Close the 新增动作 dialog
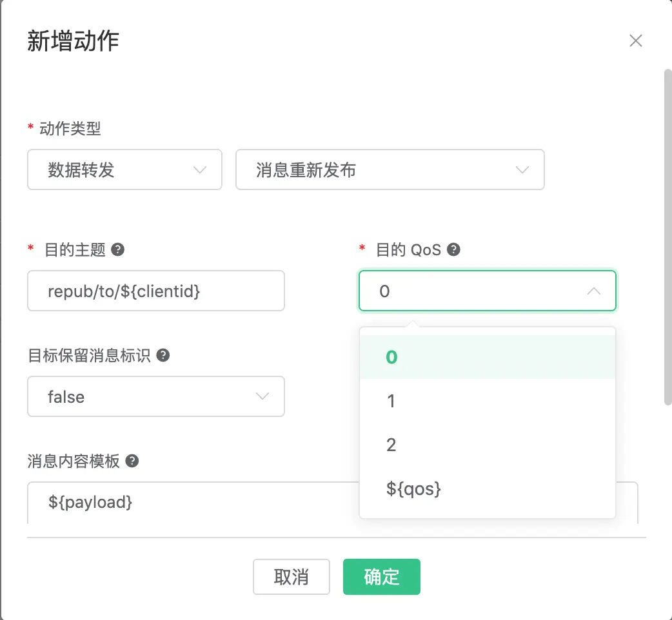The height and width of the screenshot is (620, 672). pos(636,40)
